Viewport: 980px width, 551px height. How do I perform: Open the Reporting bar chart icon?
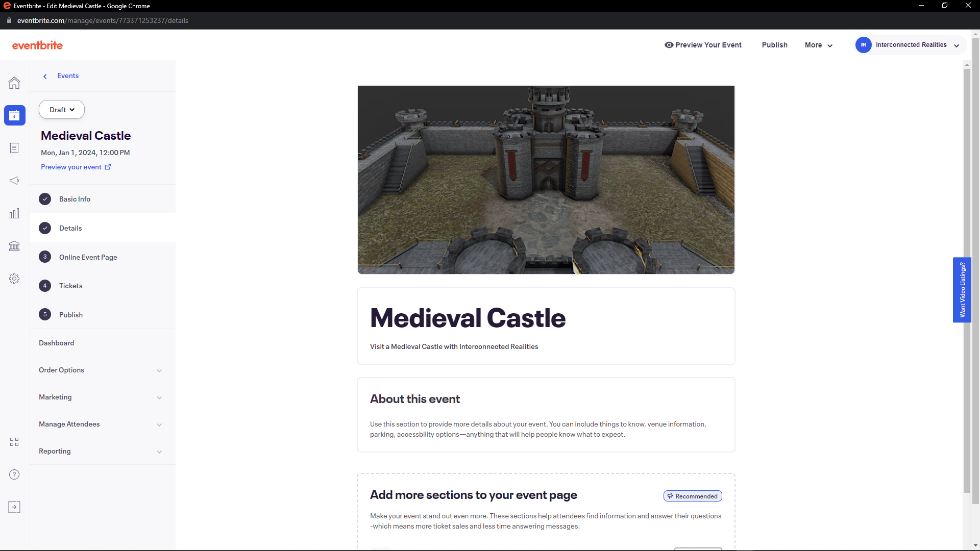tap(14, 213)
